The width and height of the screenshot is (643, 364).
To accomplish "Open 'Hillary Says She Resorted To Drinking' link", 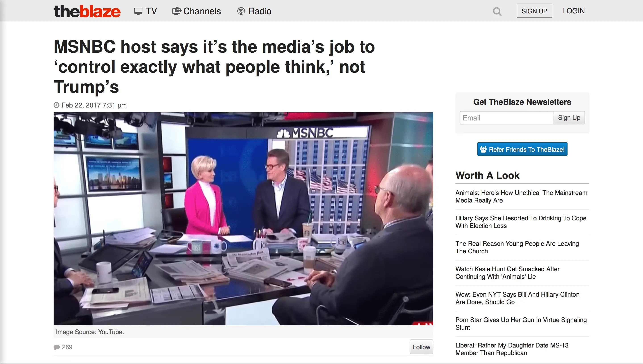I will 521,222.
